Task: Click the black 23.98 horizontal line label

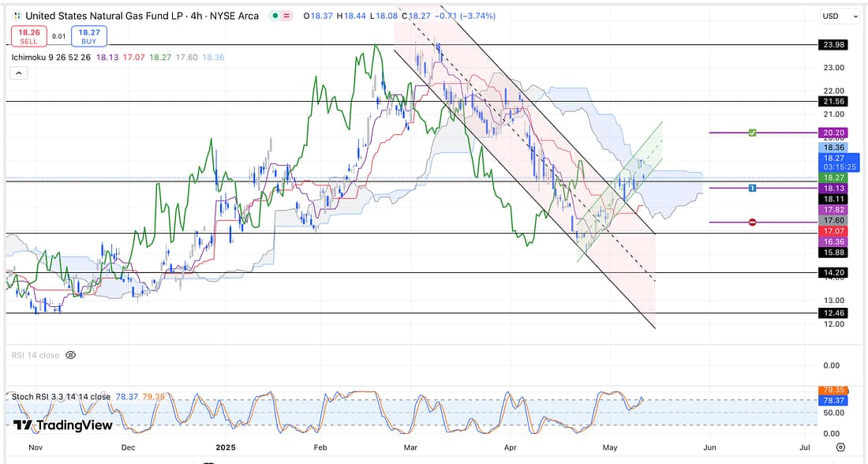Action: point(833,44)
